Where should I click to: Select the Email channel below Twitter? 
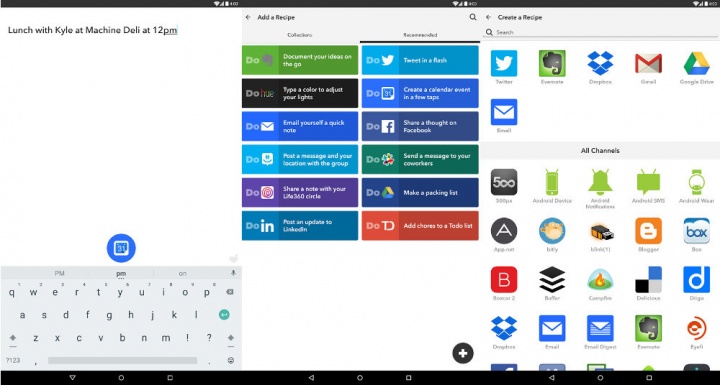point(504,112)
